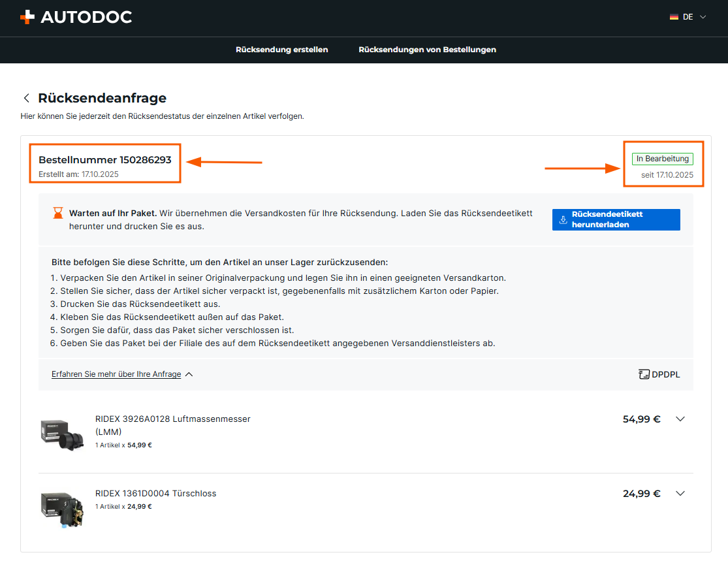The width and height of the screenshot is (728, 561).
Task: Open the Rücksendung erstellen tab
Action: pyautogui.click(x=281, y=50)
